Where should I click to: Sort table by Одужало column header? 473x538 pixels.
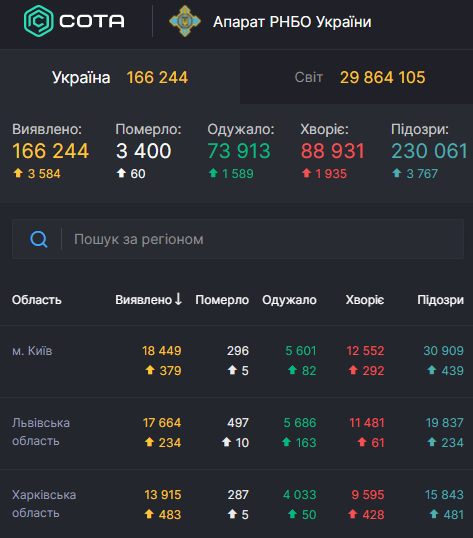pos(289,300)
